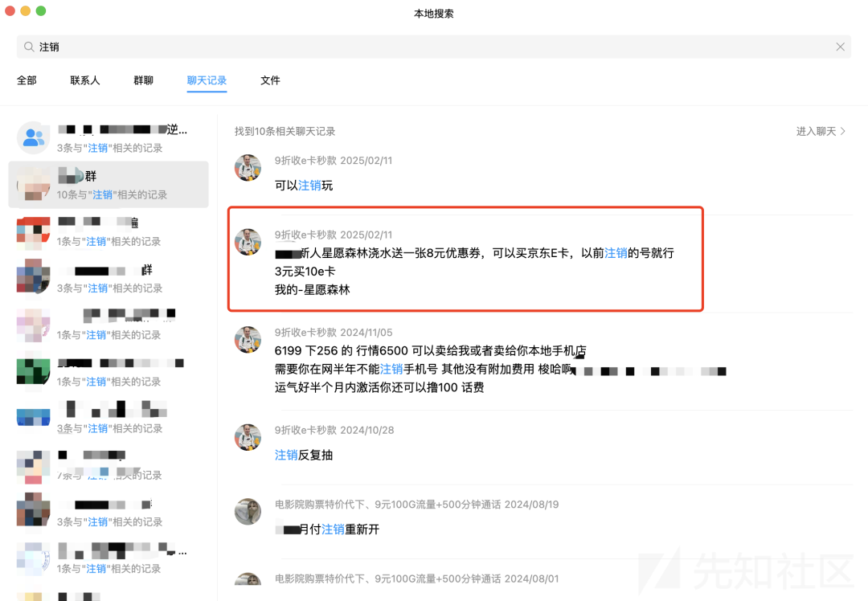Click the magnifier search icon
The image size is (868, 601).
click(x=29, y=47)
